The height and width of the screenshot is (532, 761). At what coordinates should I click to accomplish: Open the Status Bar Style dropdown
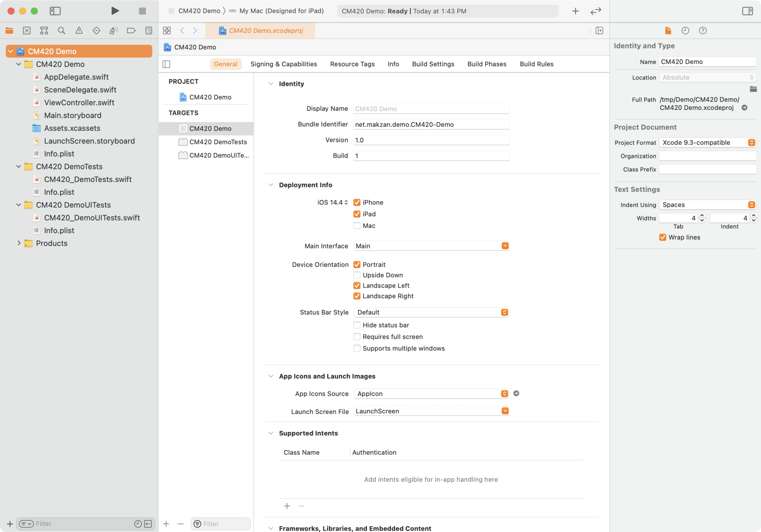point(431,313)
